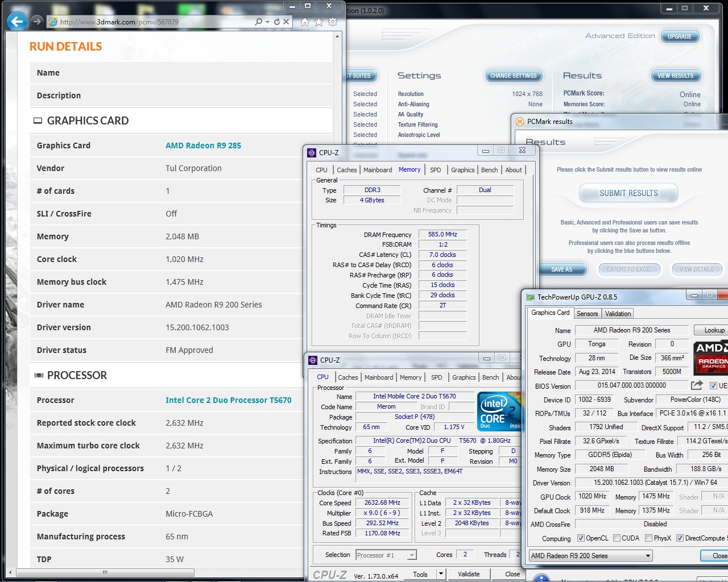Open the Memory tab in the lower CPU-Z window
The image size is (728, 582).
click(x=411, y=377)
